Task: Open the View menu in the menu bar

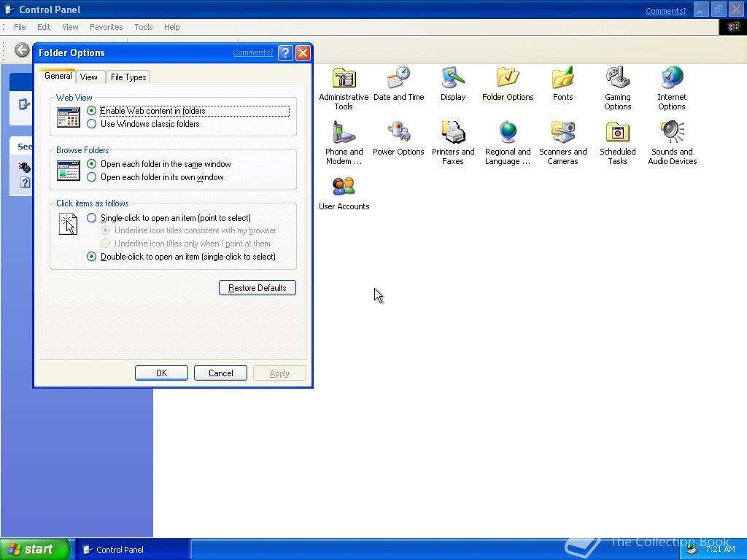Action: (70, 27)
